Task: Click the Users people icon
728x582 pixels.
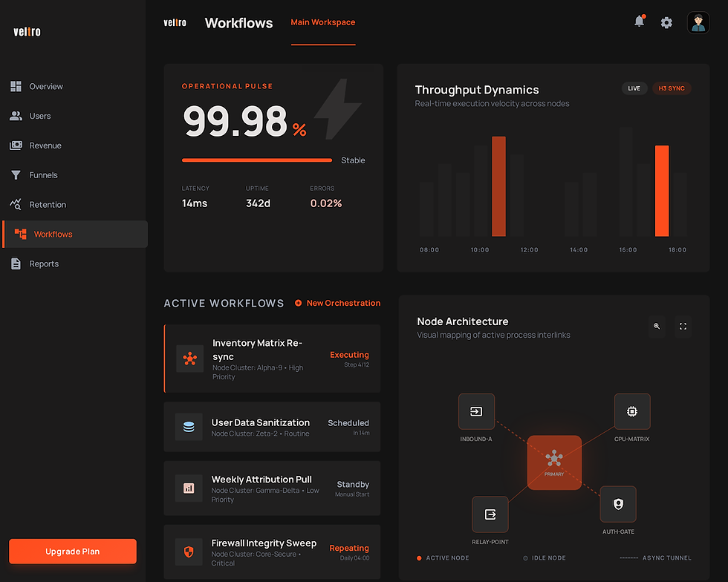Action: [x=16, y=116]
